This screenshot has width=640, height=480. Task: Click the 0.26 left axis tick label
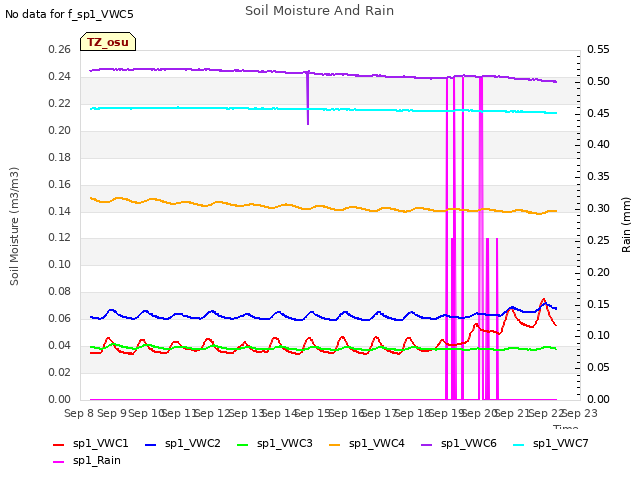[x=60, y=50]
